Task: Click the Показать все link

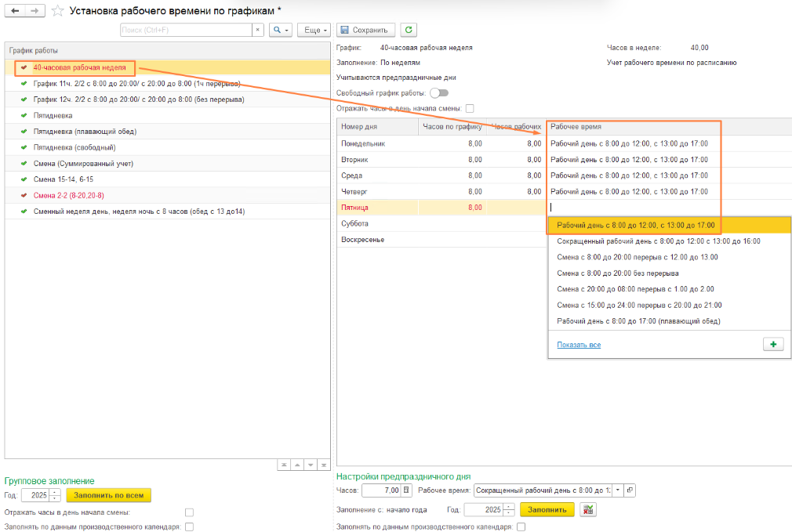Action: point(579,345)
